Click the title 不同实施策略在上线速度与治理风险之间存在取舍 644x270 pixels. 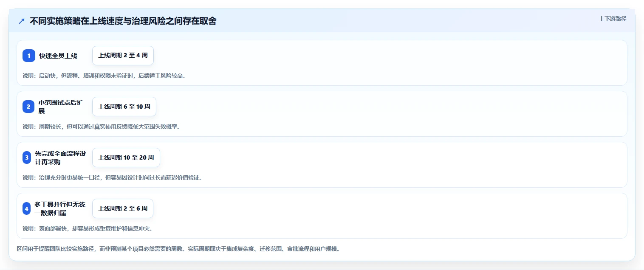click(123, 21)
